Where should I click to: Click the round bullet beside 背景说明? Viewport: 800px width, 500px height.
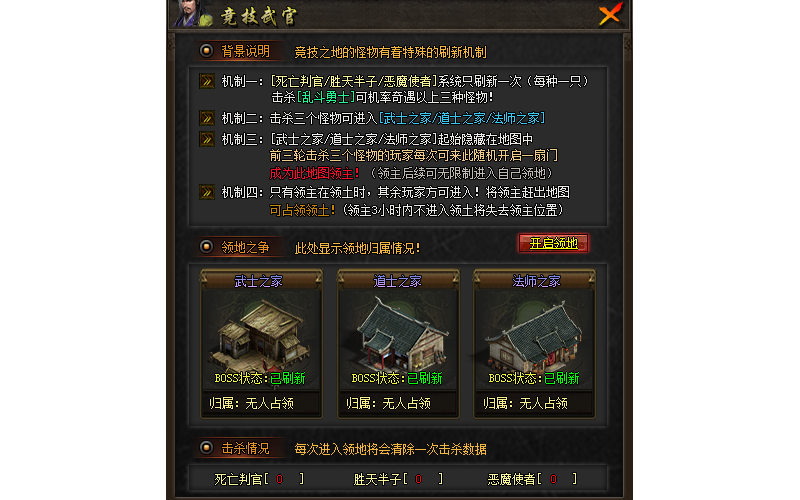[206, 51]
